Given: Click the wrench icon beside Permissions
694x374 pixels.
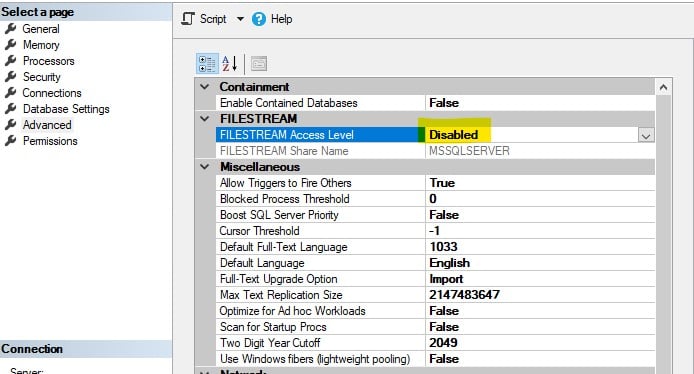Looking at the screenshot, I should tap(11, 141).
